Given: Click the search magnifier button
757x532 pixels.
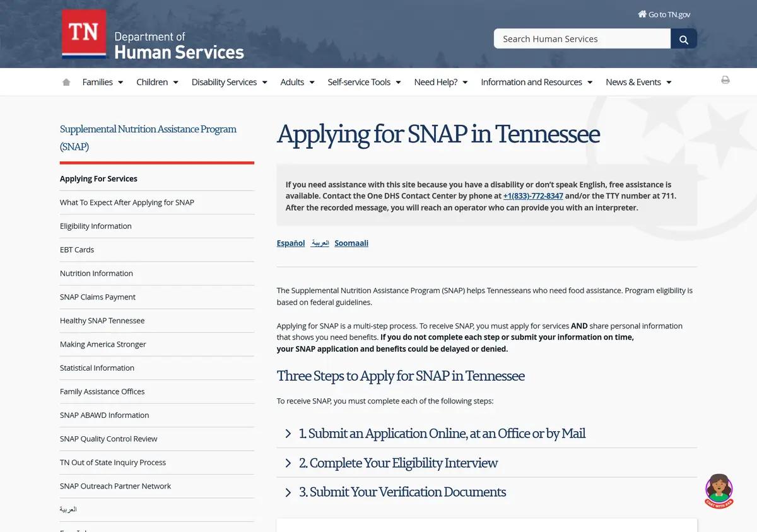Looking at the screenshot, I should tap(684, 39).
